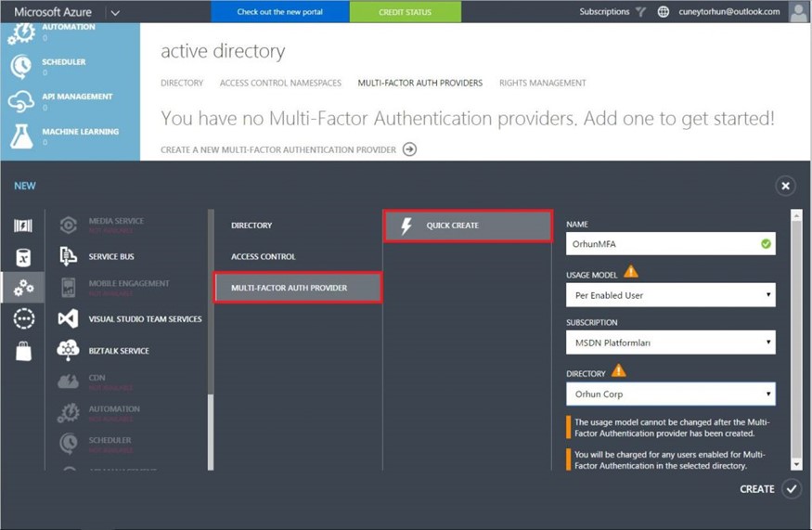Click the form scrollbar up arrow
Image resolution: width=812 pixels, height=530 pixels.
(x=796, y=214)
